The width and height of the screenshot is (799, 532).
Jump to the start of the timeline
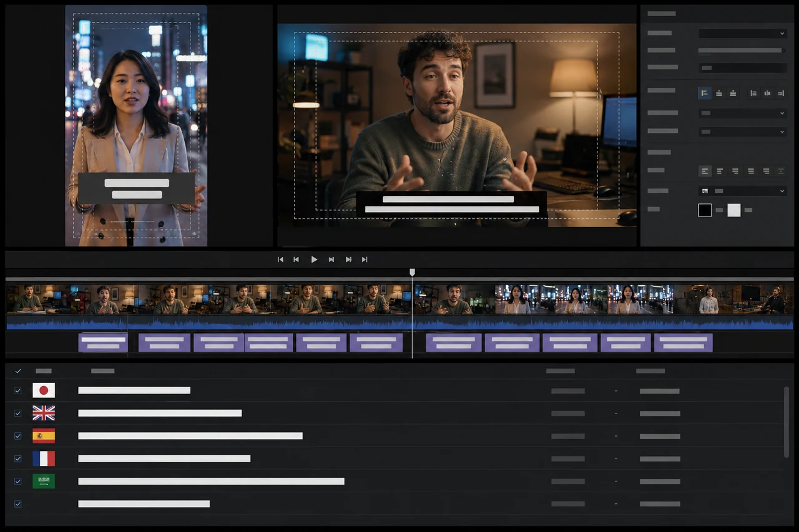coord(280,259)
